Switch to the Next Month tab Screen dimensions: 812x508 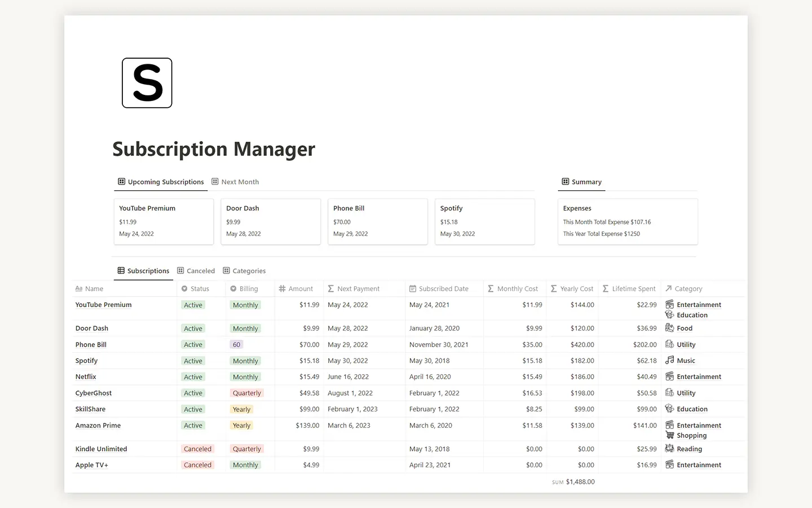coord(235,182)
